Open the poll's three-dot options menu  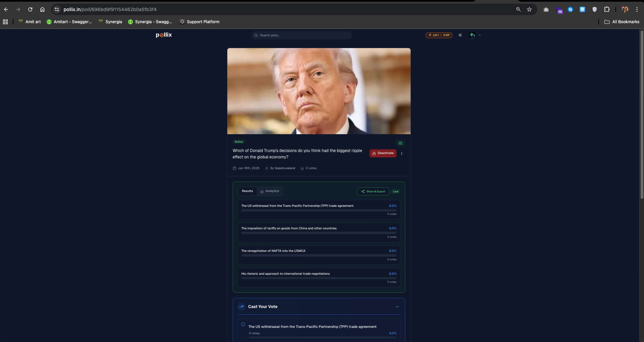[x=402, y=153]
